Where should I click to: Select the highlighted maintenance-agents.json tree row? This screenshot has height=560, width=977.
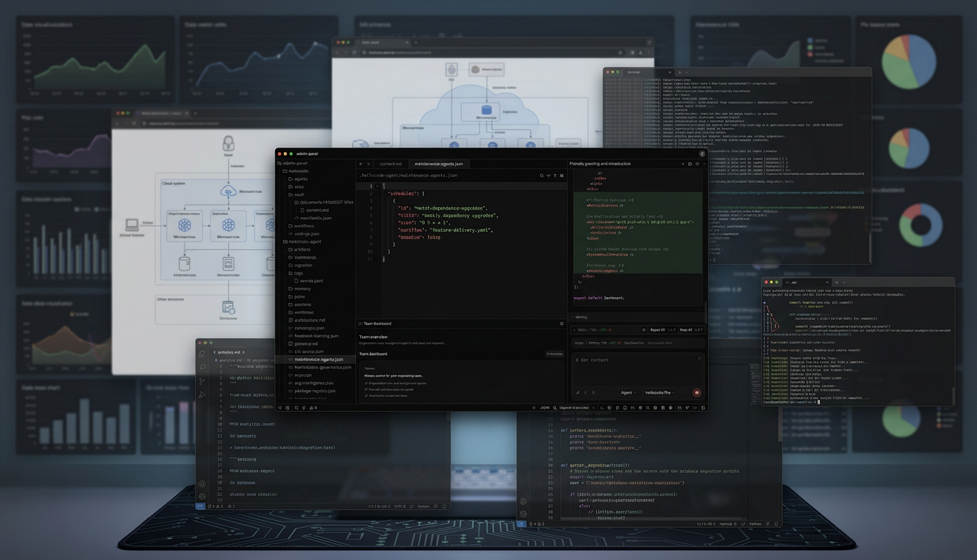click(x=315, y=359)
